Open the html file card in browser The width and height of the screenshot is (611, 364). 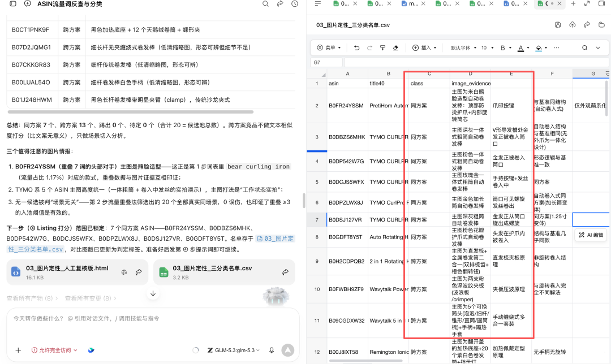pyautogui.click(x=124, y=272)
